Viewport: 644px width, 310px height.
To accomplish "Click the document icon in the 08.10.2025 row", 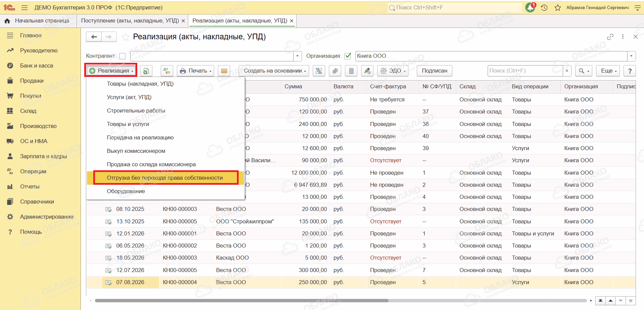I will [108, 209].
